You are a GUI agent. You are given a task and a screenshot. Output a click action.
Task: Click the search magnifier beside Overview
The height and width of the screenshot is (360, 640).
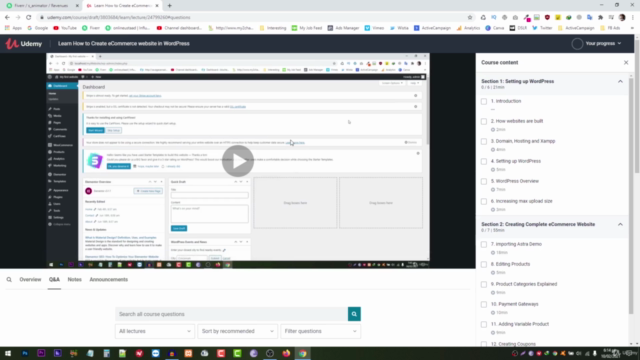[x=9, y=280]
